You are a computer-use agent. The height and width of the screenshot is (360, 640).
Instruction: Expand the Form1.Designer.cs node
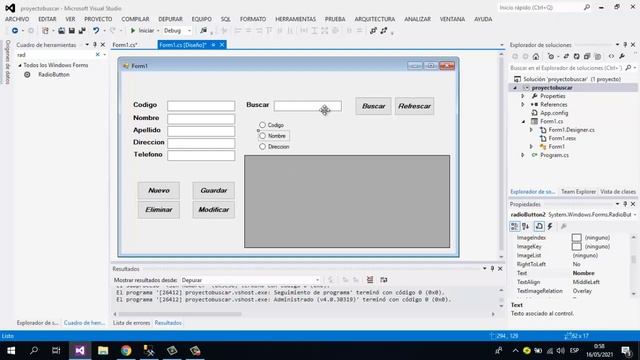[x=531, y=130]
